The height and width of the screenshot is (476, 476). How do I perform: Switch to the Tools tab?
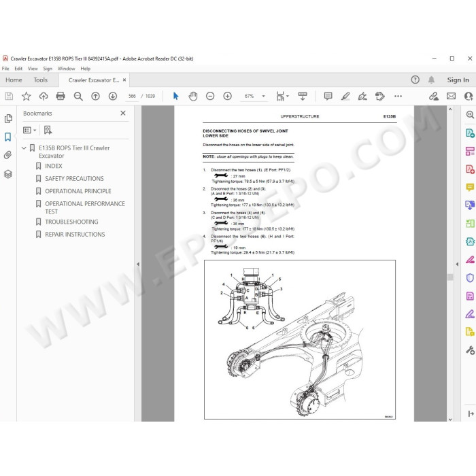[40, 80]
